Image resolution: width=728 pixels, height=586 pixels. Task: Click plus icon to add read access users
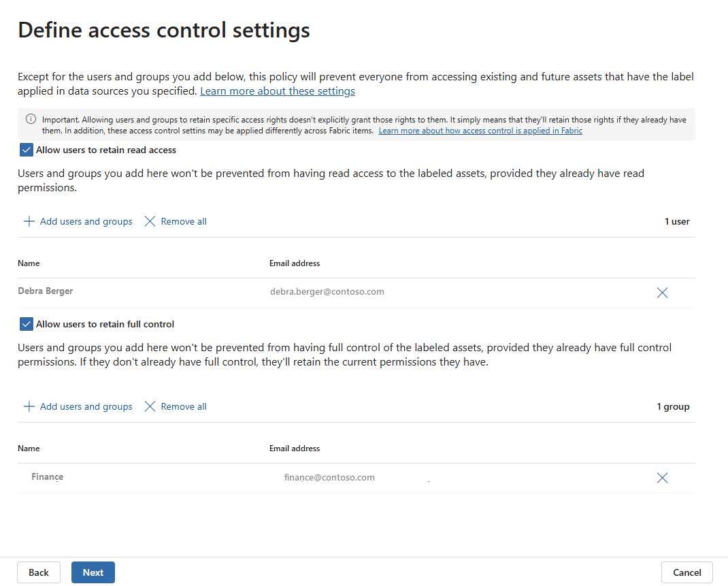(29, 221)
